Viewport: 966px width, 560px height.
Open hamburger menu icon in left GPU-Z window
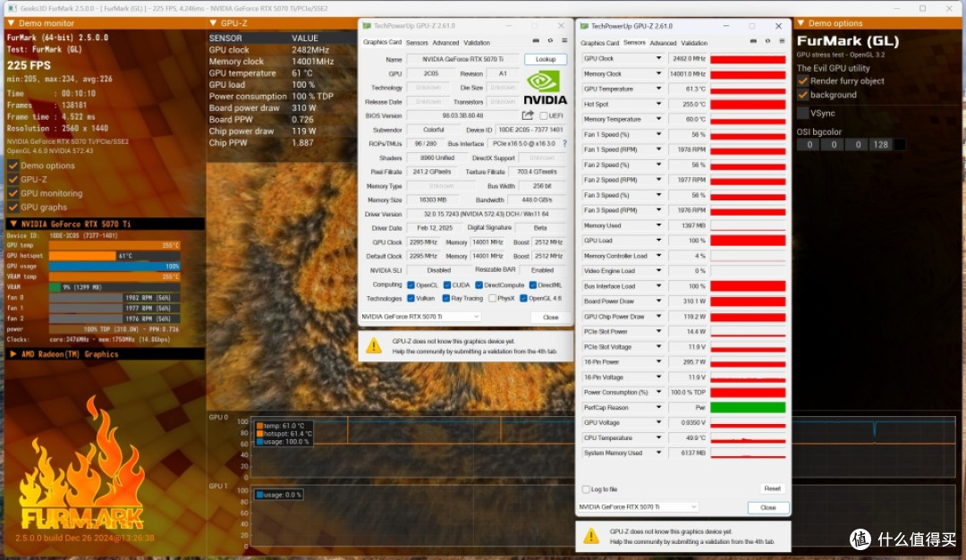pyautogui.click(x=564, y=40)
